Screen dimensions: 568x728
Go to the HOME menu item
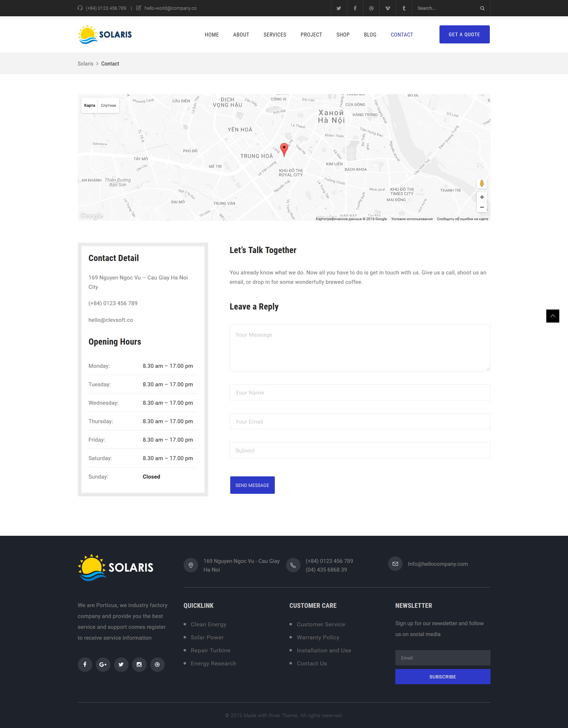[212, 35]
